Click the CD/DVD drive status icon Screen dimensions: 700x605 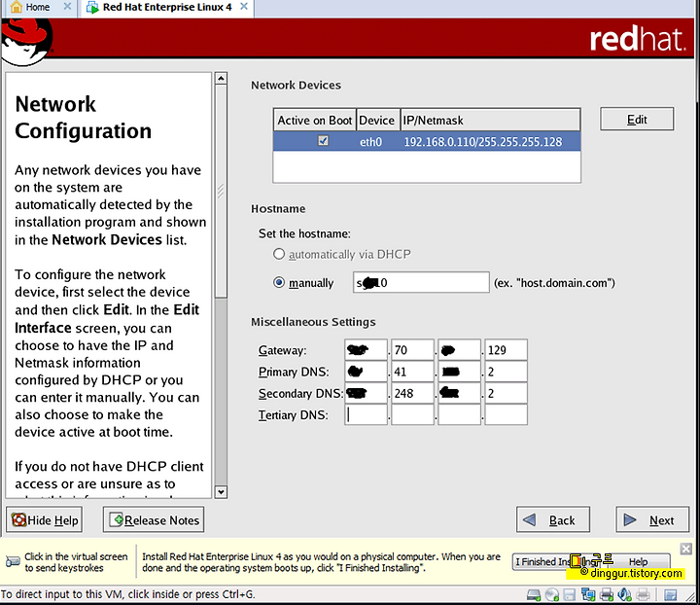coord(552,594)
